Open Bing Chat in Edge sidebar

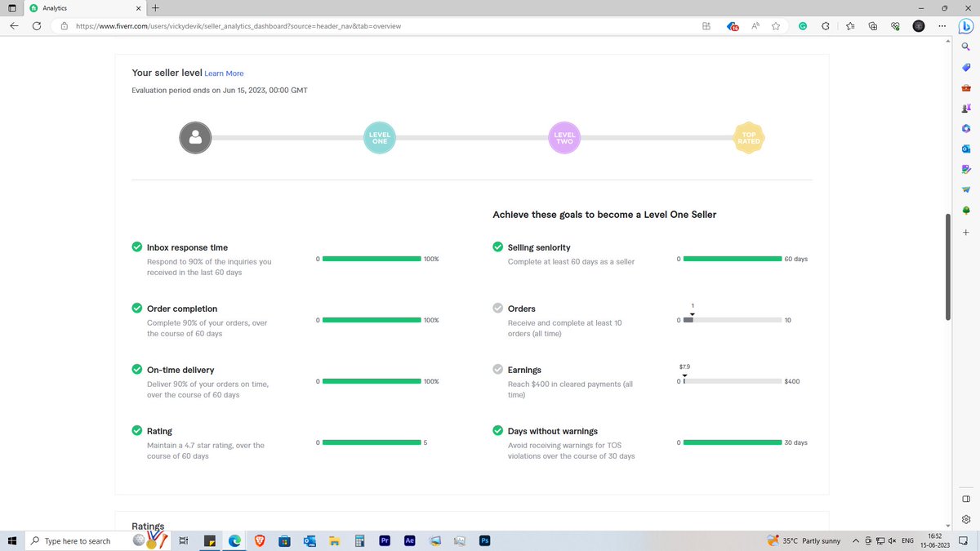pos(965,25)
